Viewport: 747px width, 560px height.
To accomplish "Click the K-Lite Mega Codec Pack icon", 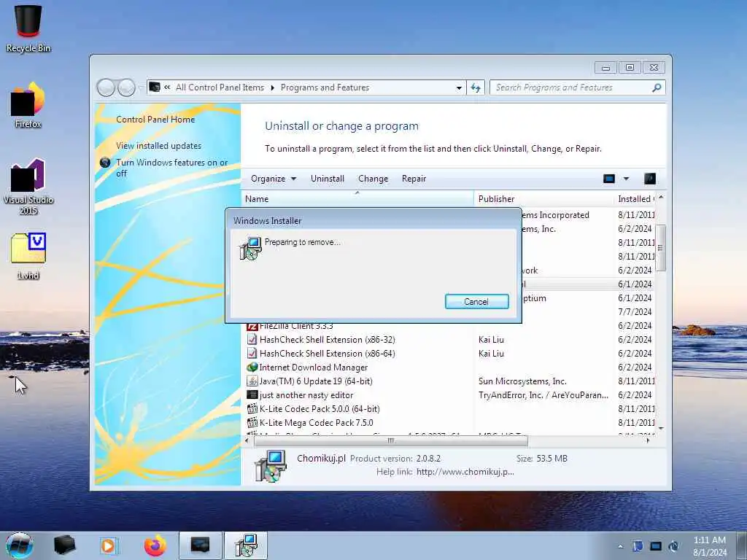I will tap(252, 422).
